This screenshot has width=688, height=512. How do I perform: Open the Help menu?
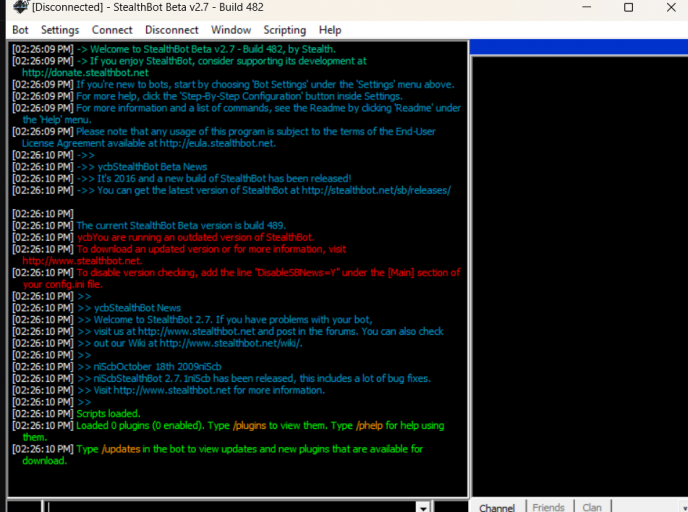[330, 30]
